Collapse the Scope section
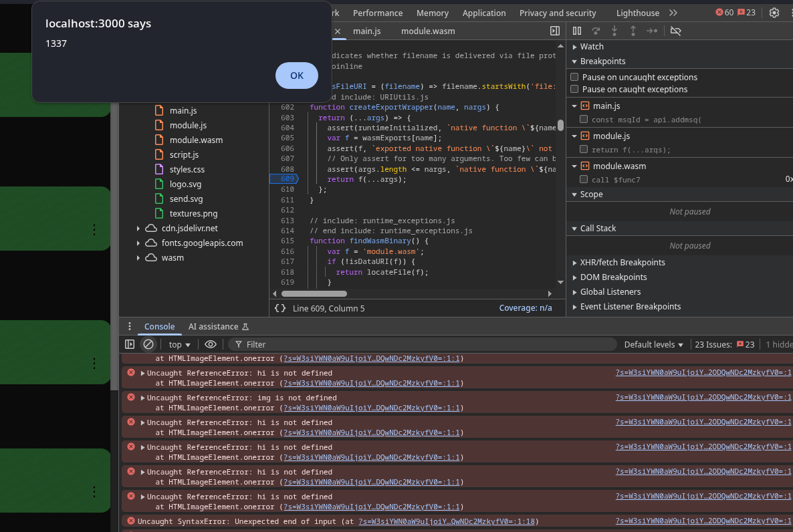This screenshot has width=793, height=532. coord(574,194)
